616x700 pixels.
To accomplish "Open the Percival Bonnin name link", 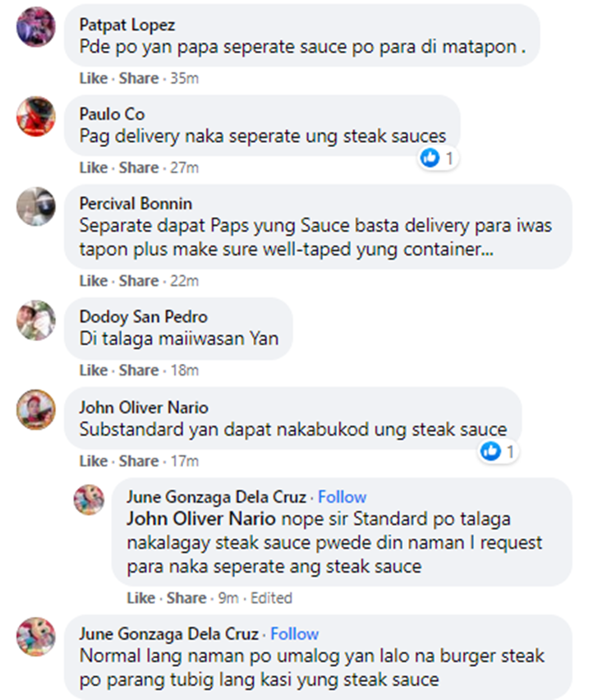I will point(136,204).
